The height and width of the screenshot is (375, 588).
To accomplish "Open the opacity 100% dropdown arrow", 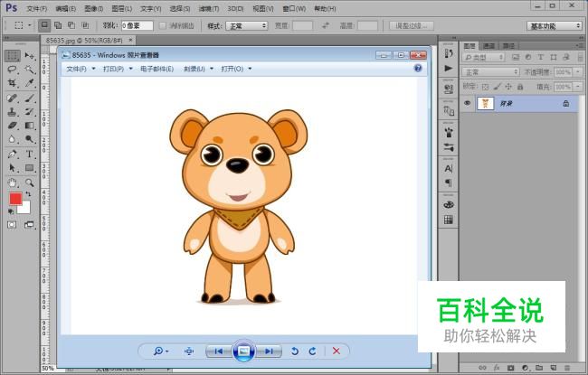I will pyautogui.click(x=578, y=72).
